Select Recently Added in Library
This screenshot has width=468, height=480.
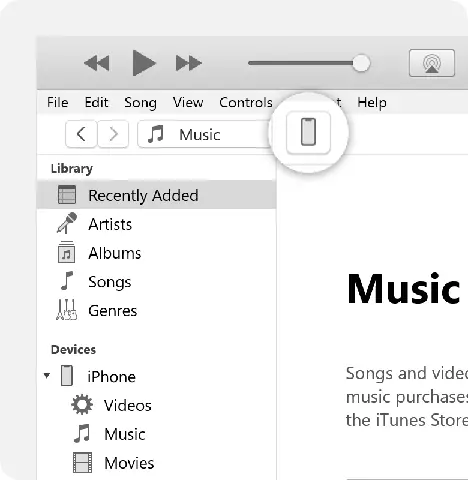click(x=156, y=195)
